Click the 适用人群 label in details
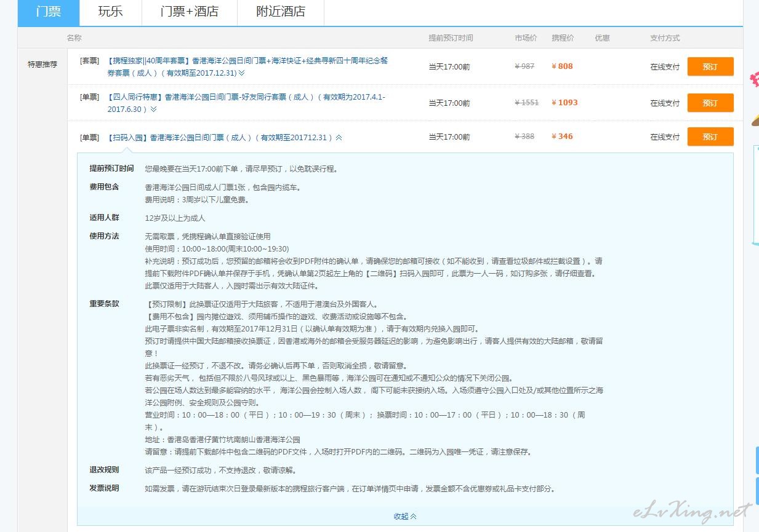 point(104,218)
